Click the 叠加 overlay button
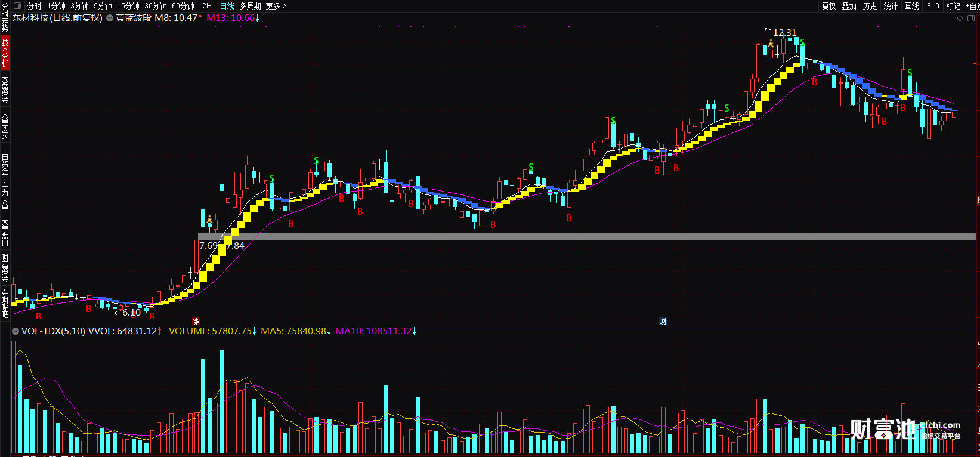Viewport: 980px width, 457px height. (x=849, y=6)
